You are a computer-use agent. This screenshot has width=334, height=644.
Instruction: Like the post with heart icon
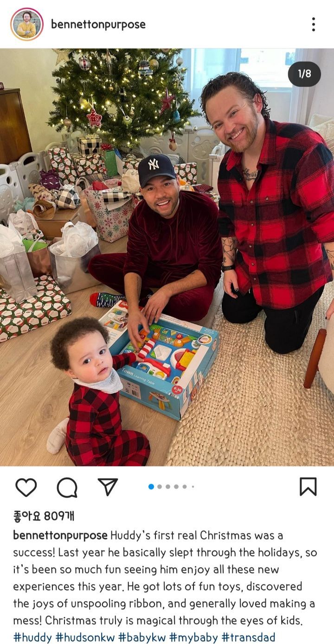[26, 487]
